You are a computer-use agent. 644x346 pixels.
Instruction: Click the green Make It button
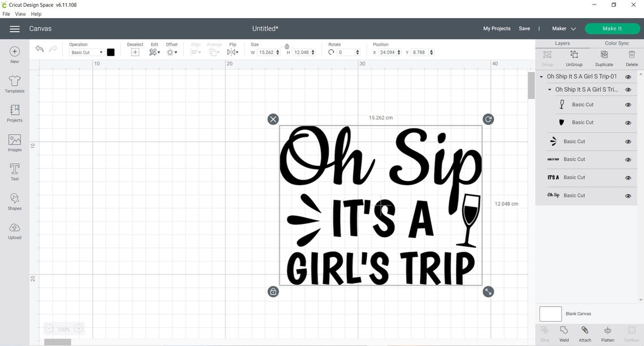612,28
